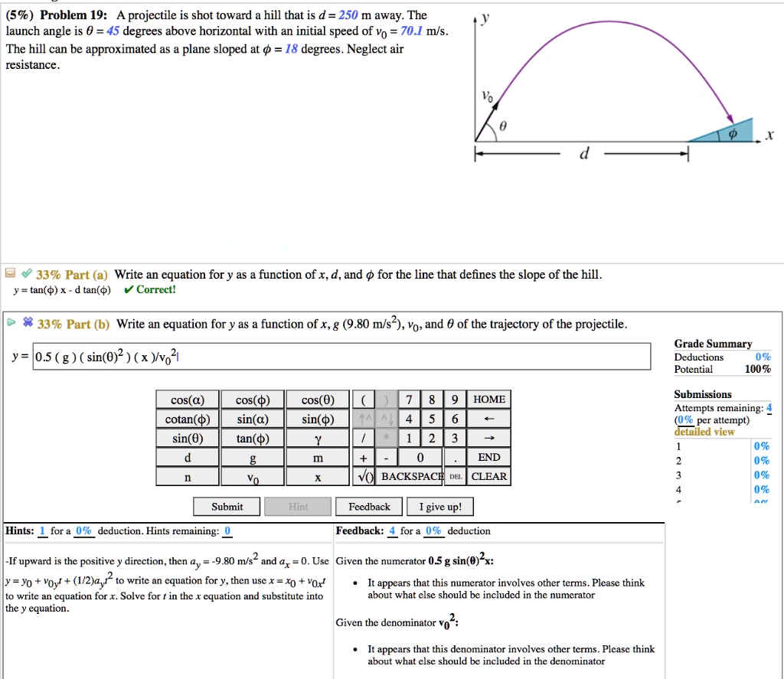
Task: Insert variable g from the keypad
Action: 253,458
